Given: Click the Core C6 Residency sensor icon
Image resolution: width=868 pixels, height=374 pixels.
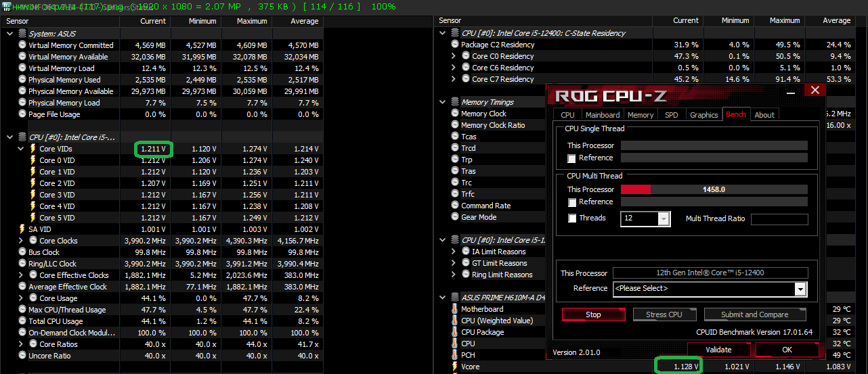Looking at the screenshot, I should (466, 68).
